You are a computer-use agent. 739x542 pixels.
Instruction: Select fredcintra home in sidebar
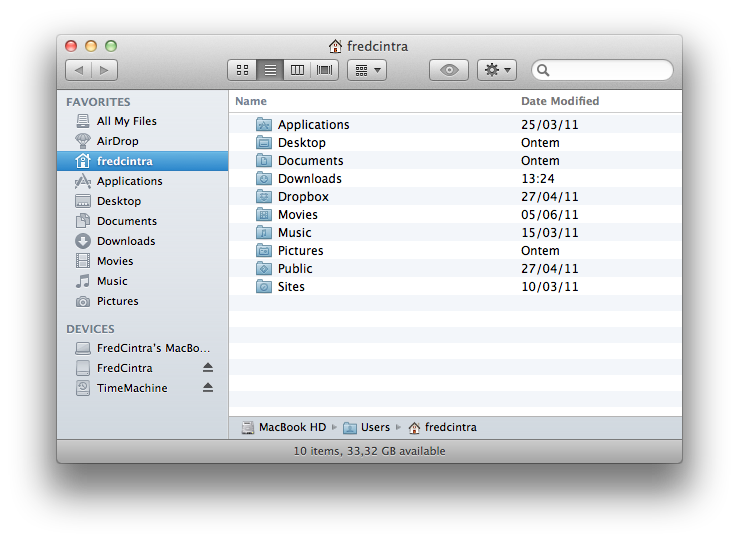pos(142,161)
